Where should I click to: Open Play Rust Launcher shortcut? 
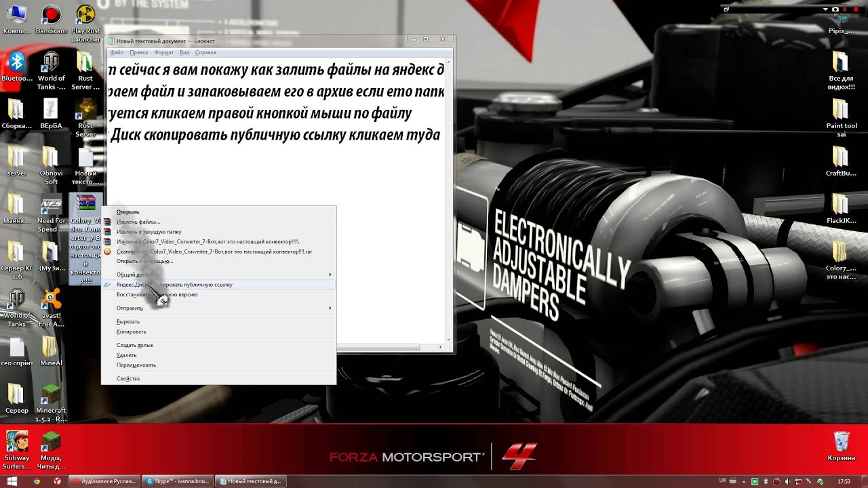[x=85, y=23]
